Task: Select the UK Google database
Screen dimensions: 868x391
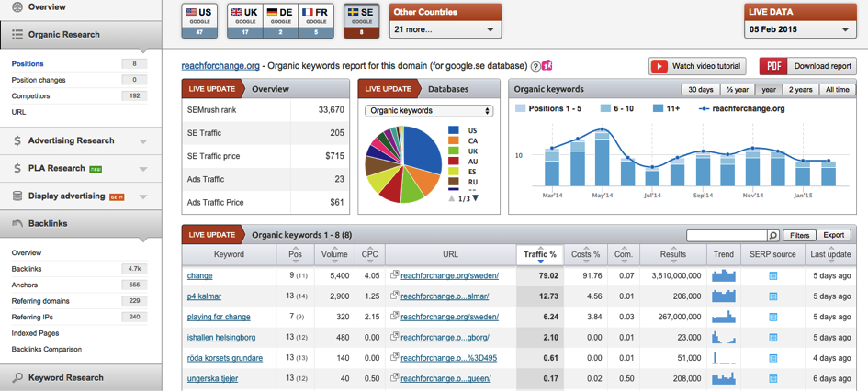Action: pos(245,21)
